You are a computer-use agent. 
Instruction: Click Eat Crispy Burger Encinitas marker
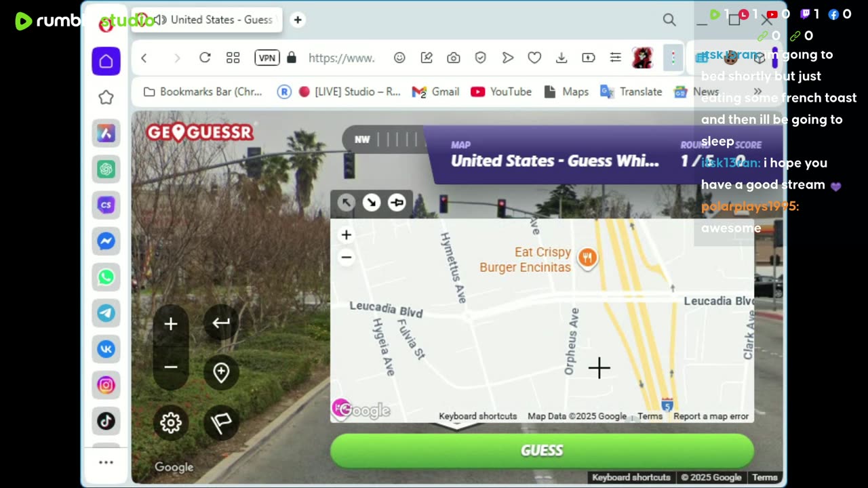(587, 257)
